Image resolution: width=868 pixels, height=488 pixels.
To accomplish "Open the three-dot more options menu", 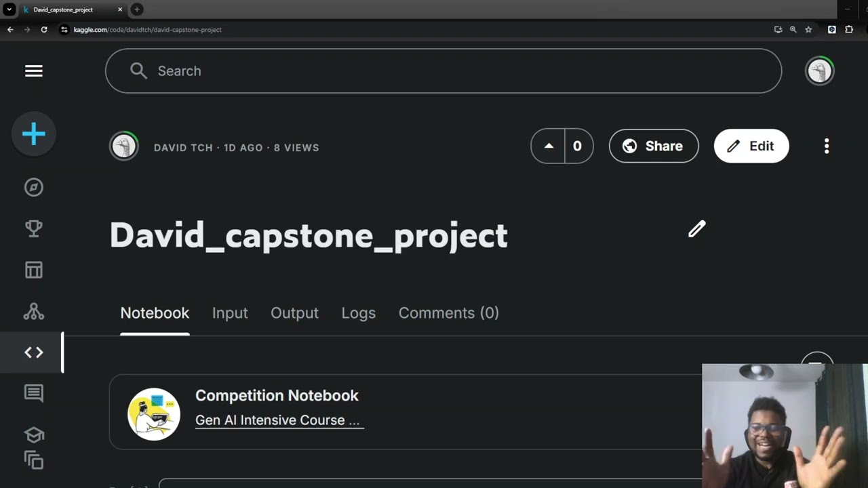I will pyautogui.click(x=826, y=146).
